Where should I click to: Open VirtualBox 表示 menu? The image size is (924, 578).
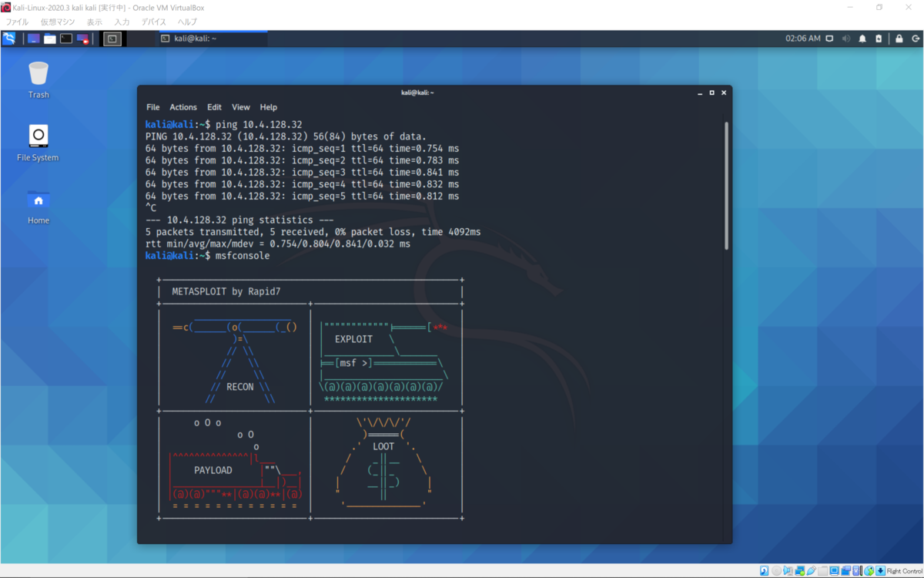coord(95,22)
